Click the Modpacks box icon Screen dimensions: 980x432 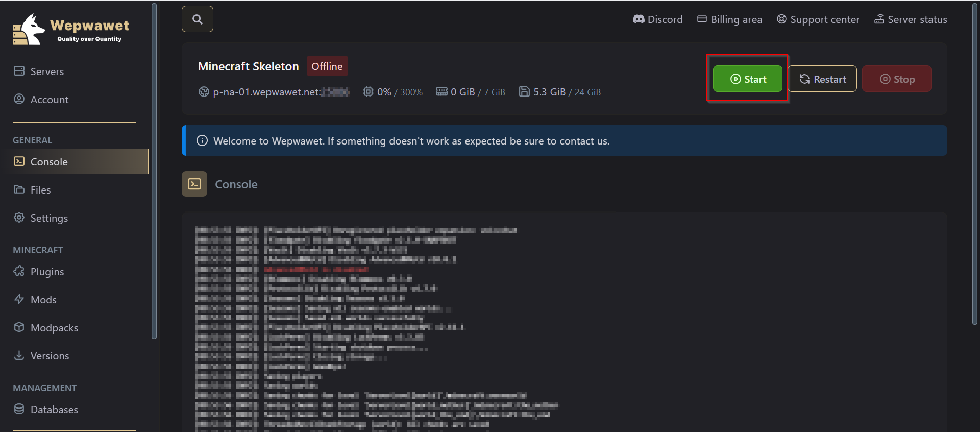click(x=19, y=327)
